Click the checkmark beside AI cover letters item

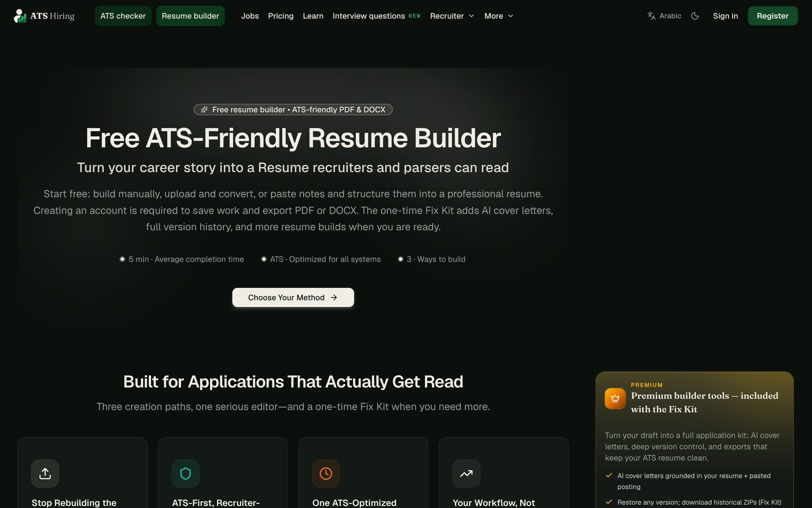[609, 475]
